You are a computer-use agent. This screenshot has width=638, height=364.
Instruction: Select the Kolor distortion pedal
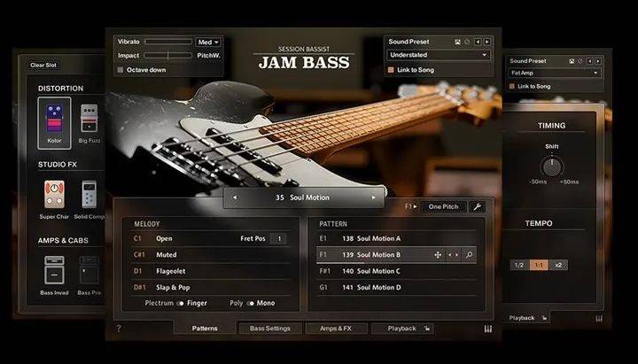54,123
